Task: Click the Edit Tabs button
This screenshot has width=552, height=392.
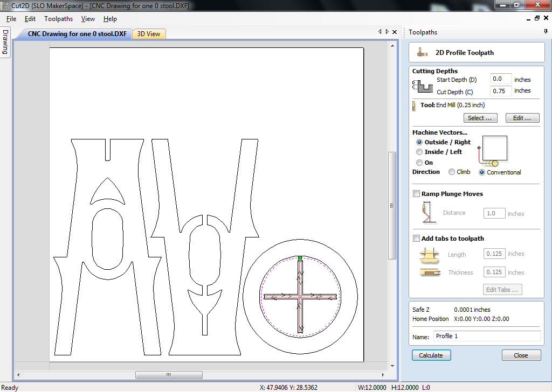Action: [502, 290]
